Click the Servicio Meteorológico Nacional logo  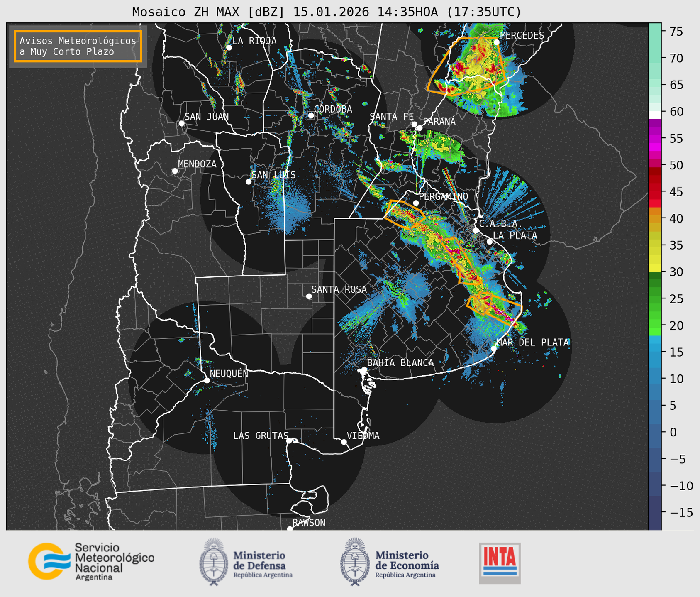point(91,561)
